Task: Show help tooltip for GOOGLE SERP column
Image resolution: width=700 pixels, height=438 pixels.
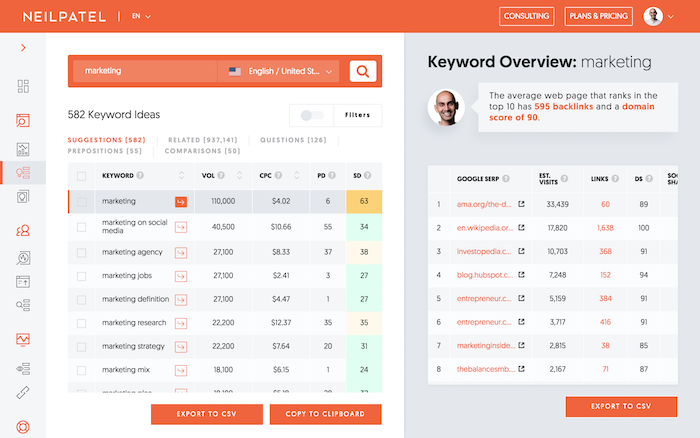Action: pos(505,179)
